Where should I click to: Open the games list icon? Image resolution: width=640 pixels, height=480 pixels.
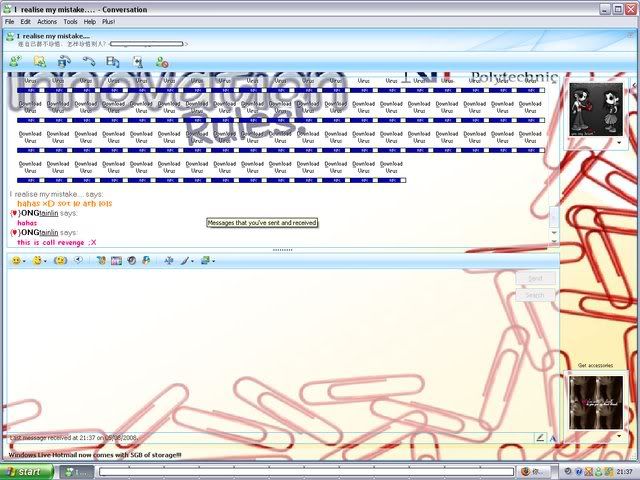coord(138,62)
